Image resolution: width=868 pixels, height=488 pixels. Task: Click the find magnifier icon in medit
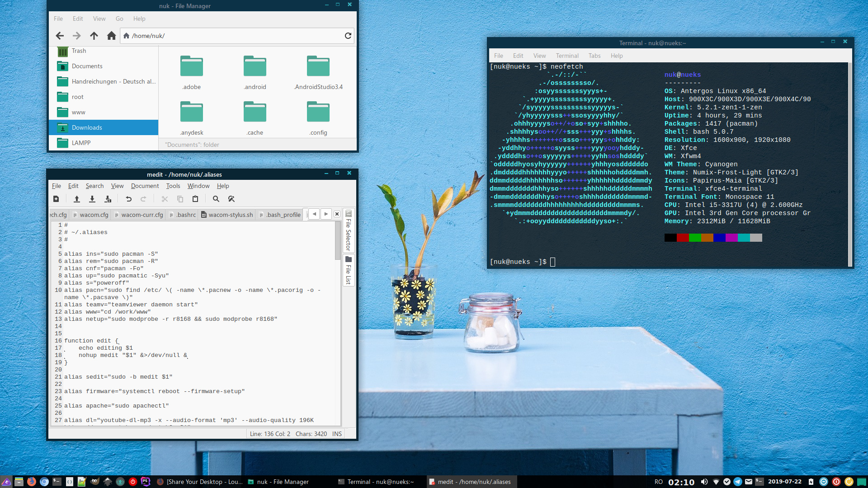click(216, 199)
